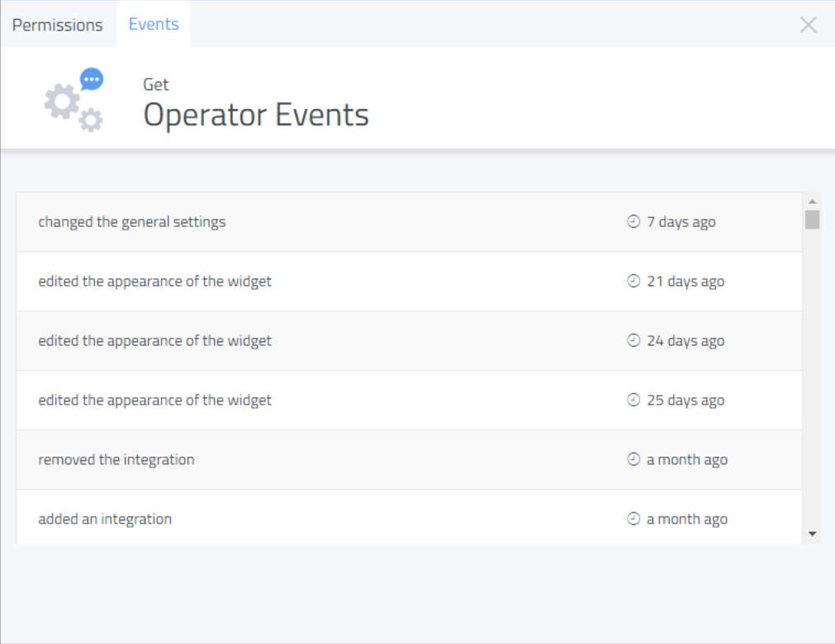This screenshot has height=644, width=835.
Task: Click the Operator Events heading
Action: coord(256,115)
